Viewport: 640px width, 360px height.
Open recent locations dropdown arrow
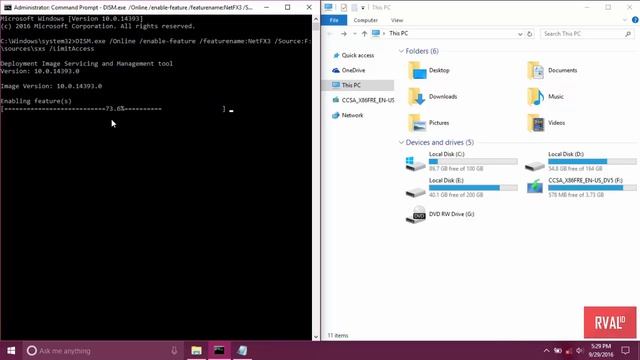tap(354, 33)
